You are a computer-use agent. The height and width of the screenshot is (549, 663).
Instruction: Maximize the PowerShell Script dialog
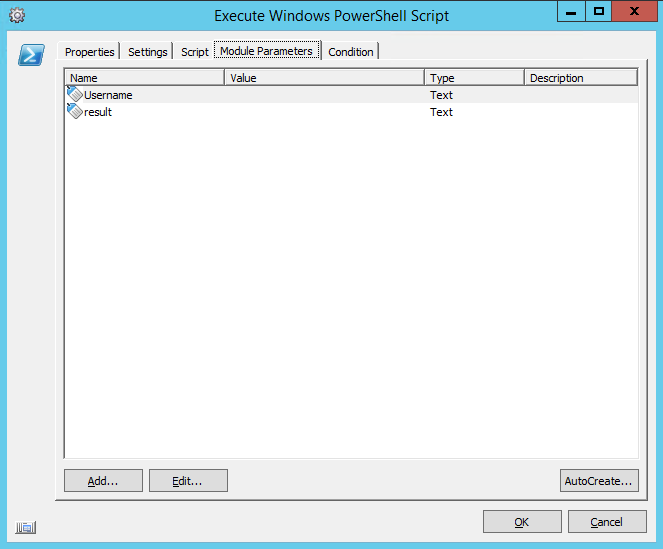(598, 11)
